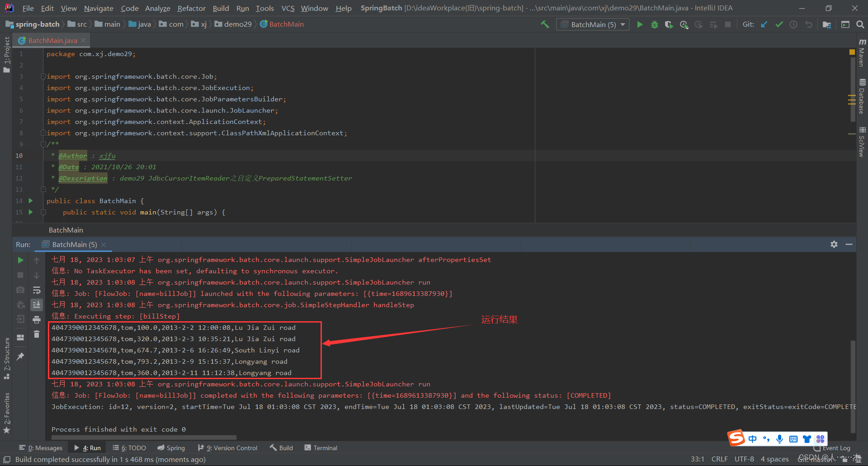868x466 pixels.
Task: Click the Restore Layout icon in Run panel
Action: pos(20,337)
